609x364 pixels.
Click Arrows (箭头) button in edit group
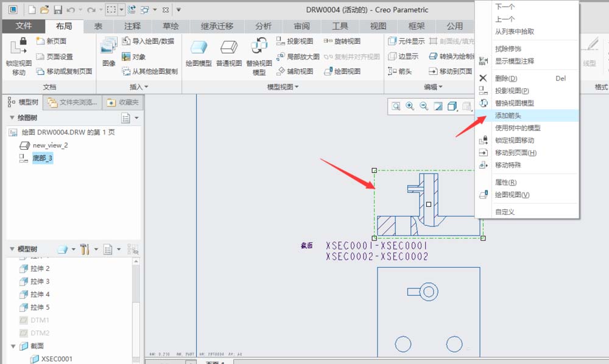(400, 71)
